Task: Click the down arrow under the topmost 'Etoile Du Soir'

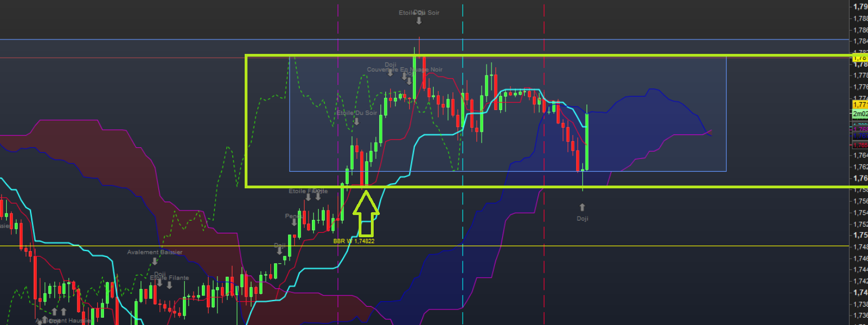Action: [419, 21]
